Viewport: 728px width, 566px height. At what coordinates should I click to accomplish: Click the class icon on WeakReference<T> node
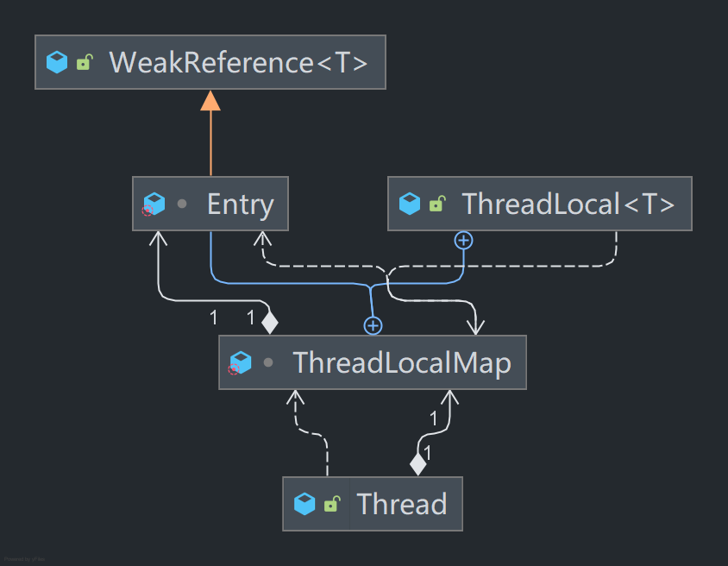[57, 62]
